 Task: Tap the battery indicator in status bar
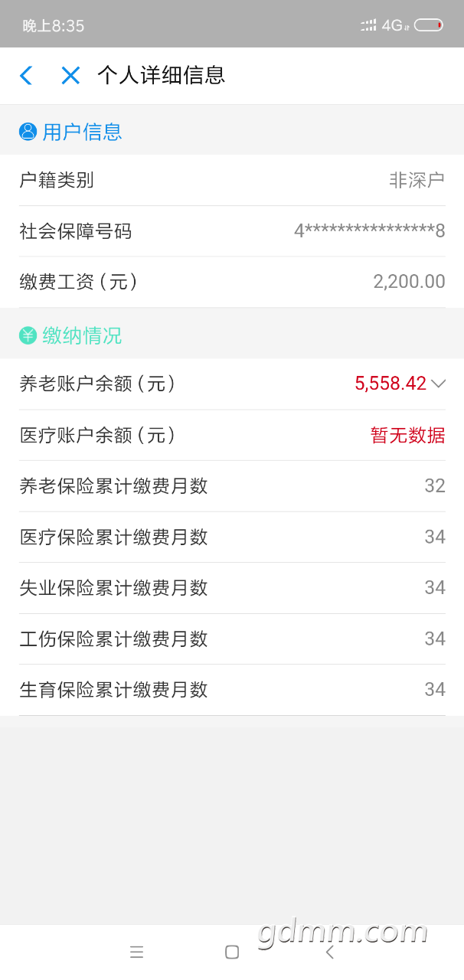coord(429,25)
